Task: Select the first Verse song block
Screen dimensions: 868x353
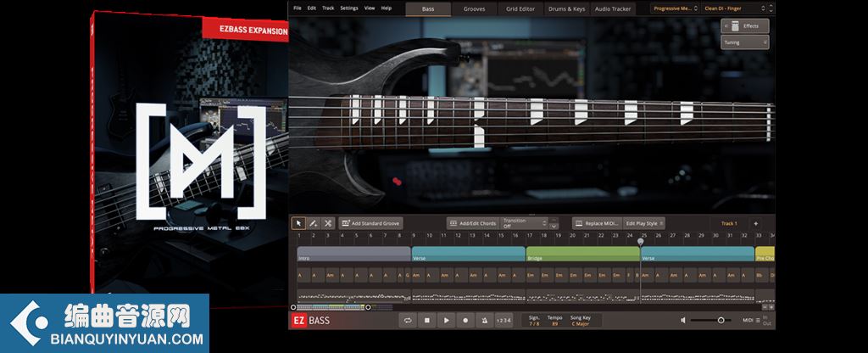Action: [x=468, y=254]
